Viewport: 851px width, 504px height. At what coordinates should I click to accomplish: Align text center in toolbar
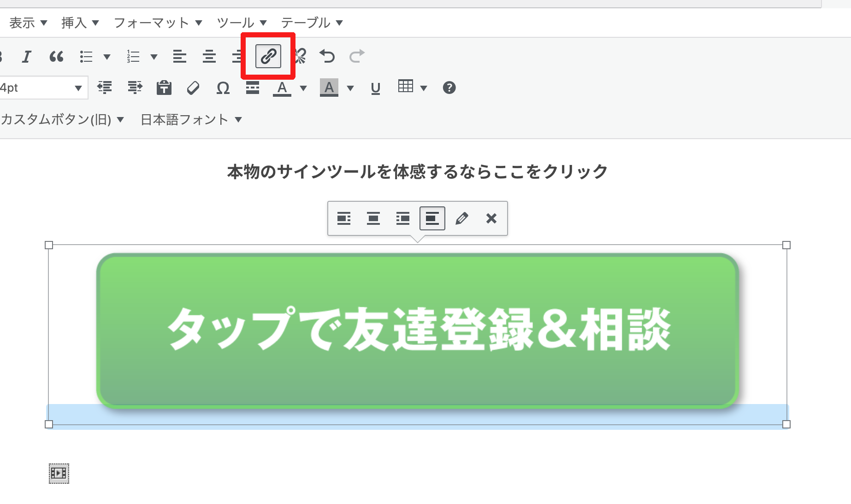(209, 57)
